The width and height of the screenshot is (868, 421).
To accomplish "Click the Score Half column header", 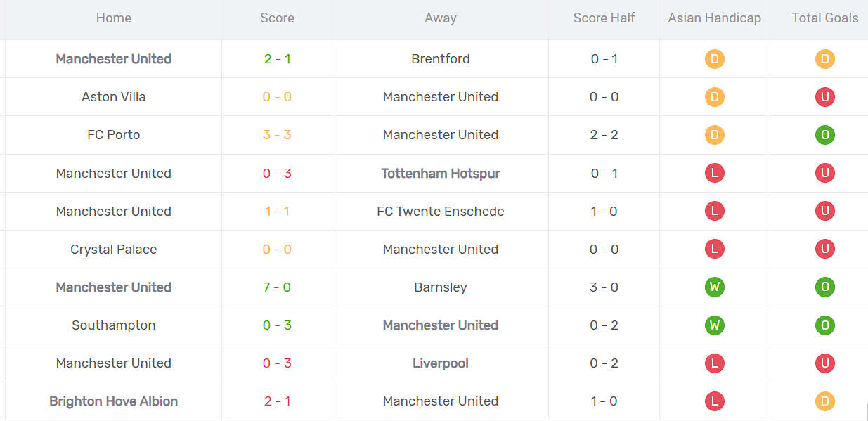I will [x=604, y=18].
